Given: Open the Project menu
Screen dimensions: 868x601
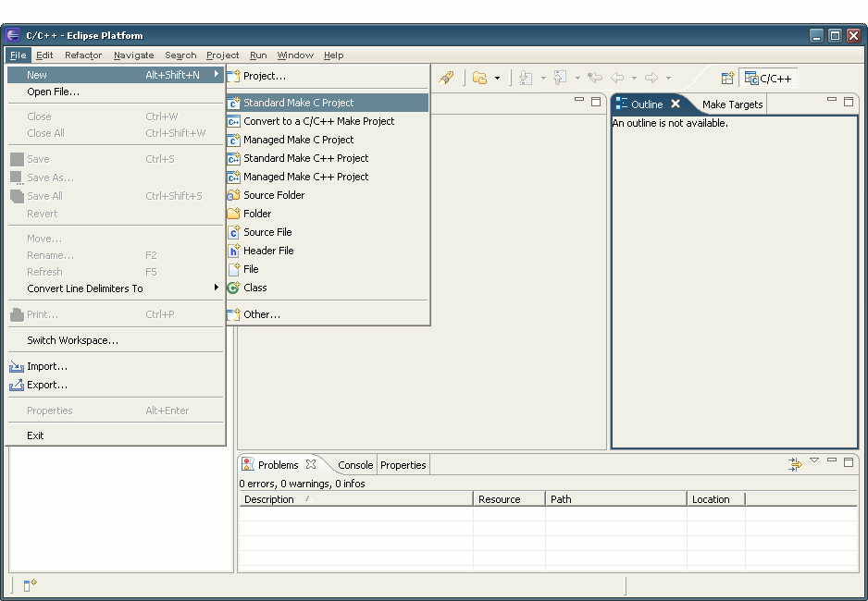Looking at the screenshot, I should coord(222,55).
